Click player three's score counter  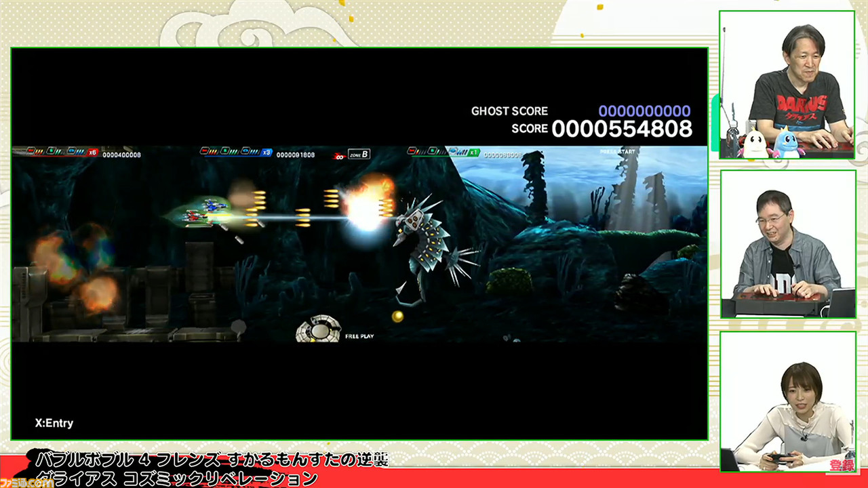coord(503,155)
